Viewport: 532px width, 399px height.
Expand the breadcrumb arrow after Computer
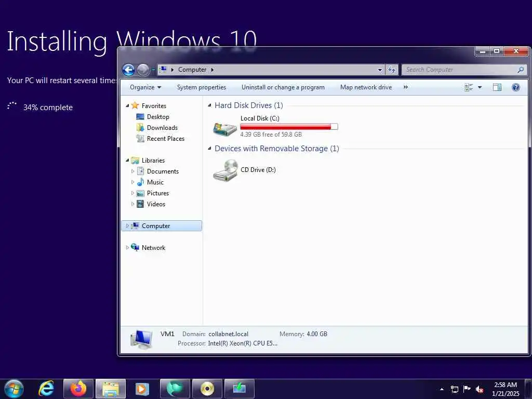(212, 70)
